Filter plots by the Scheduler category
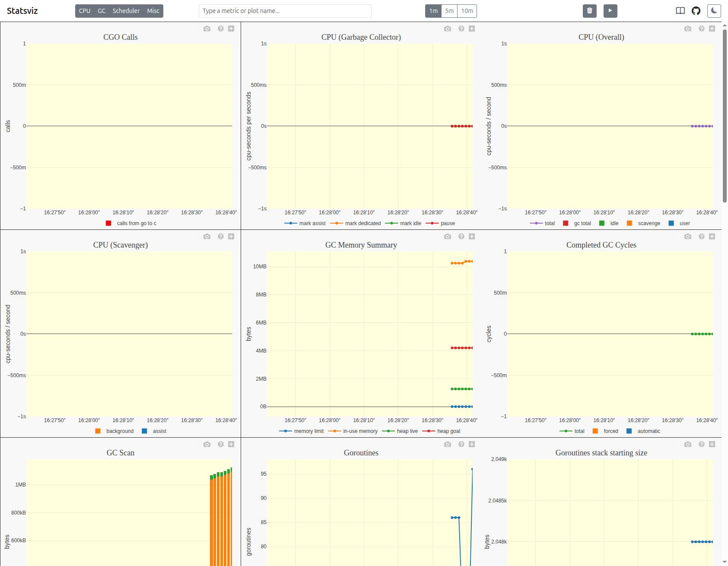This screenshot has height=566, width=728. tap(126, 11)
